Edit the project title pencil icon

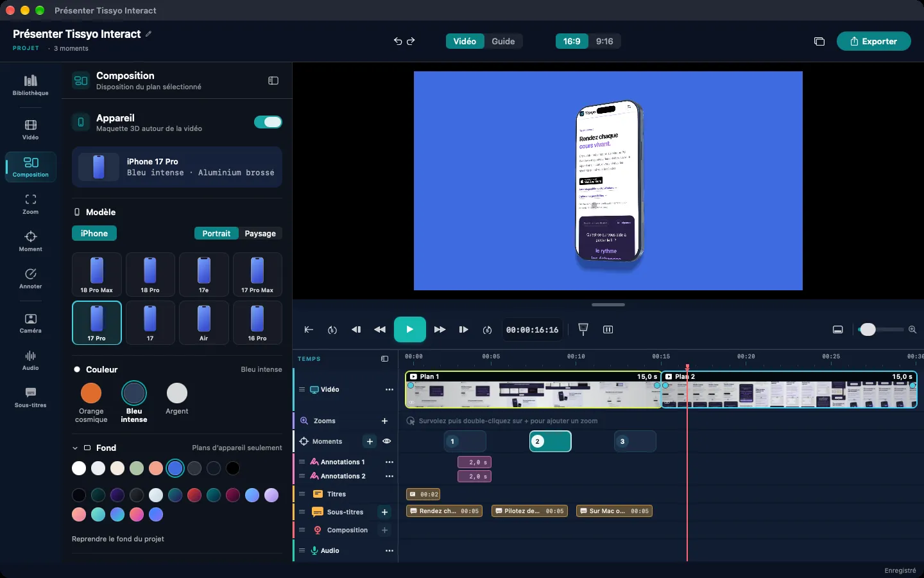point(149,34)
